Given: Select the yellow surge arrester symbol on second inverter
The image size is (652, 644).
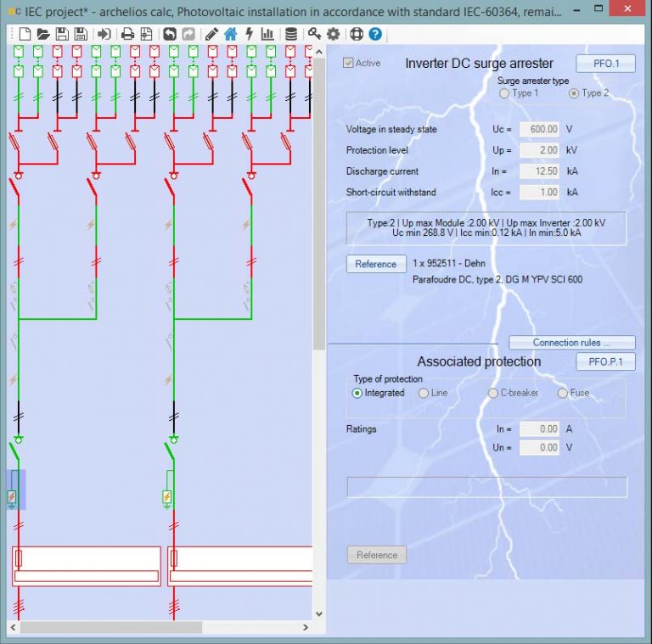Looking at the screenshot, I should tap(166, 496).
